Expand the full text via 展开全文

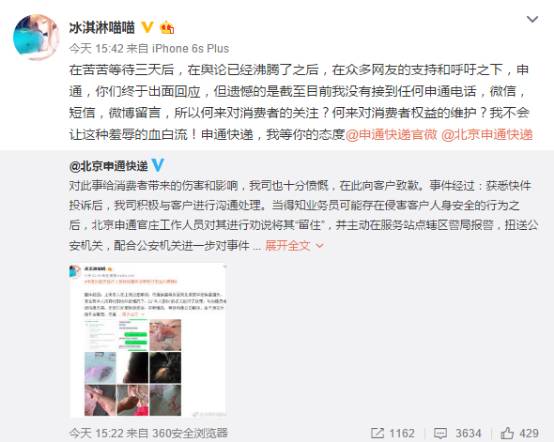[288, 246]
